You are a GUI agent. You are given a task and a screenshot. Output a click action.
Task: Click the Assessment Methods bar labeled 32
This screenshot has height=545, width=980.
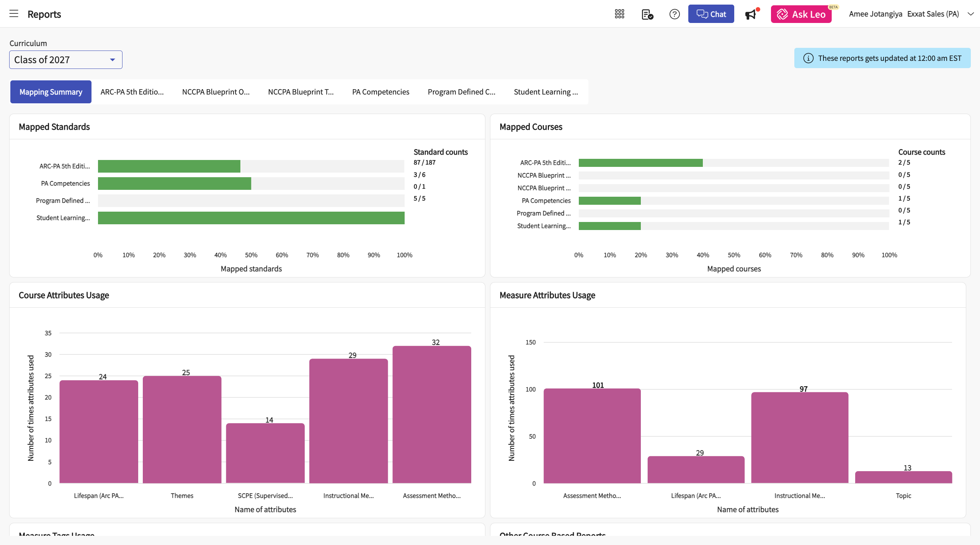tap(431, 414)
